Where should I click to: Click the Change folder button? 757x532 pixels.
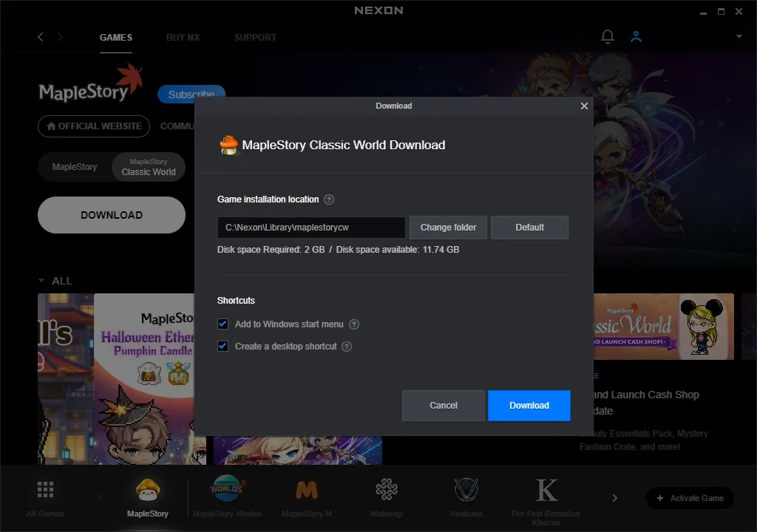click(448, 228)
